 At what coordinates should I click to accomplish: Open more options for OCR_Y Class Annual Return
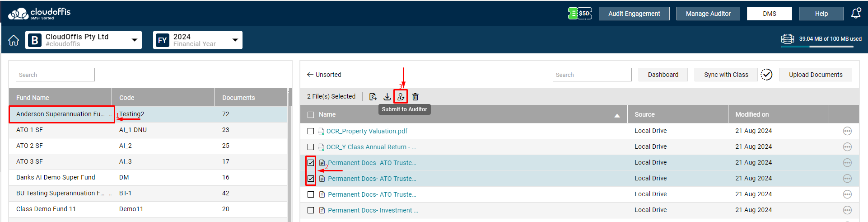[847, 147]
